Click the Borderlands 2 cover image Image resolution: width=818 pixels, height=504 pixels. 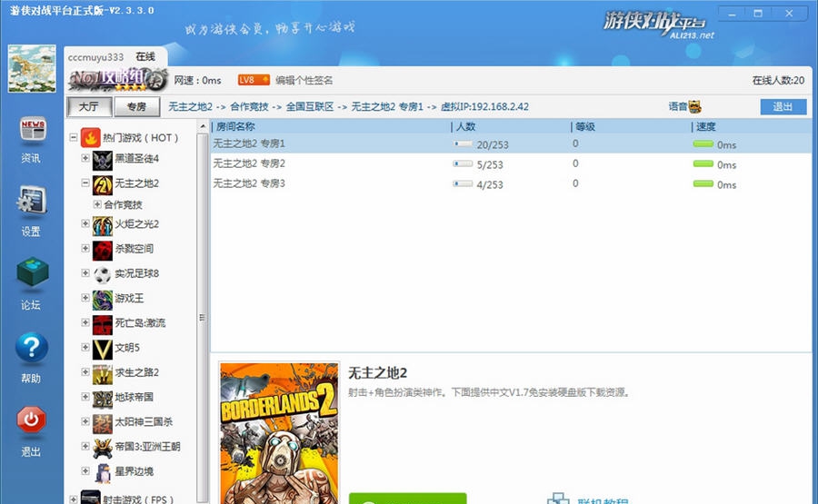point(279,433)
